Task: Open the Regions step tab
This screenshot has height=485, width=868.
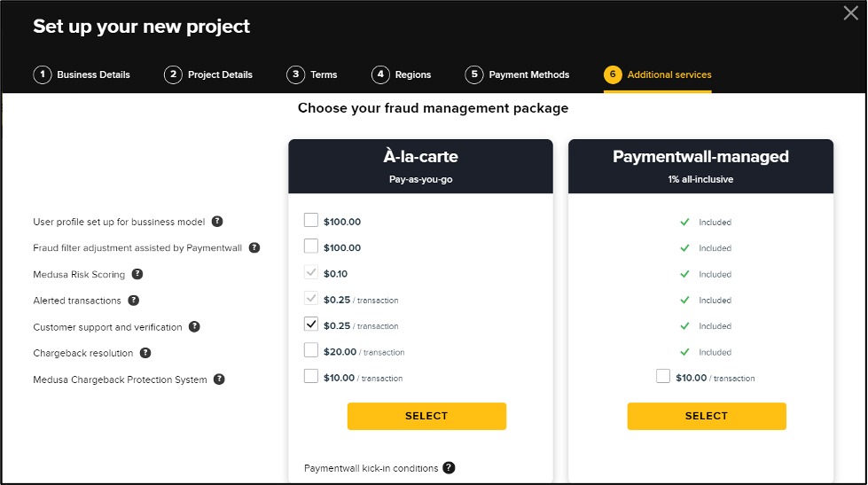Action: click(402, 74)
